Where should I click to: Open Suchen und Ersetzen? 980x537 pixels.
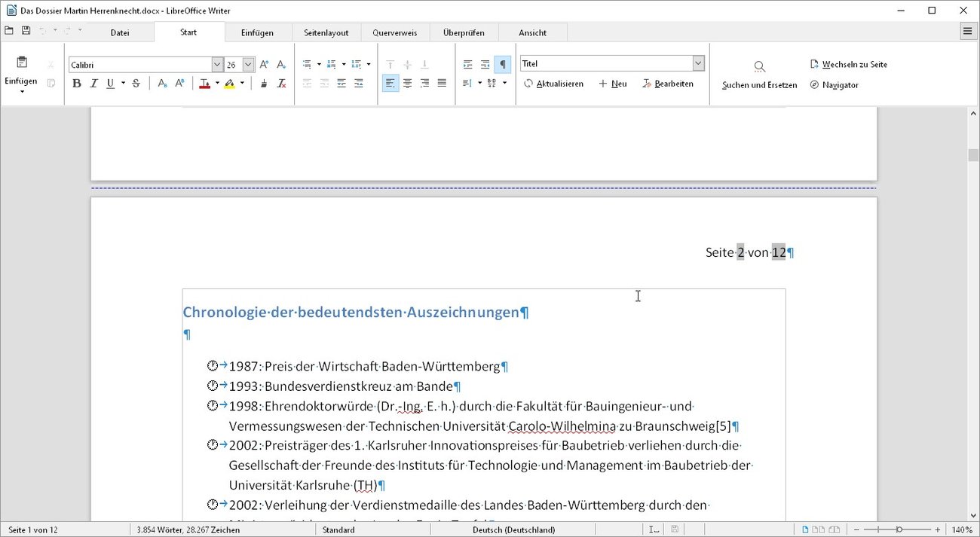click(758, 75)
